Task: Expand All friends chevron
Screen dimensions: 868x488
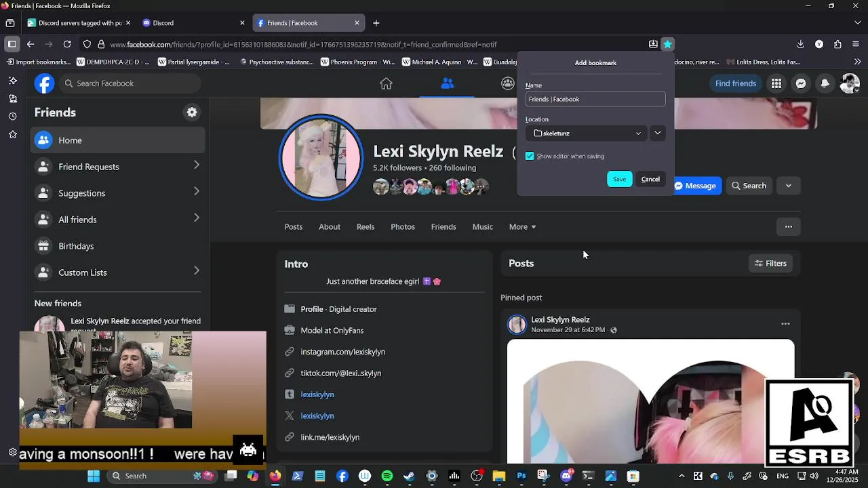Action: [x=196, y=218]
